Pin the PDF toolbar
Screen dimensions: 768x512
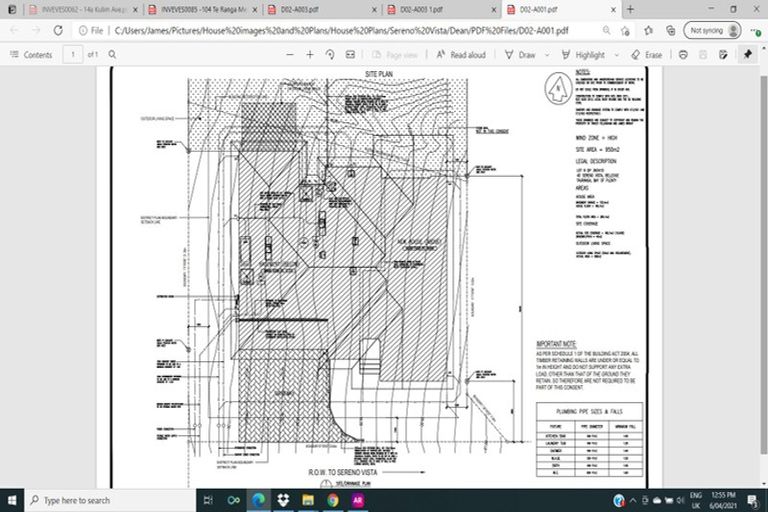[747, 55]
